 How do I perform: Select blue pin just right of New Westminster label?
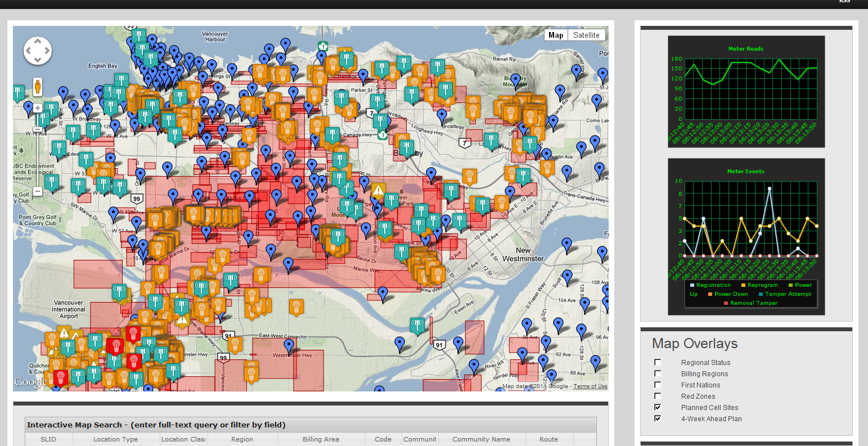click(x=567, y=245)
